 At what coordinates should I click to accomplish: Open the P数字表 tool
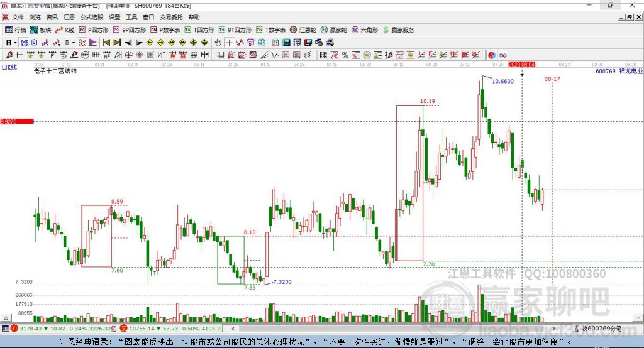(x=165, y=30)
